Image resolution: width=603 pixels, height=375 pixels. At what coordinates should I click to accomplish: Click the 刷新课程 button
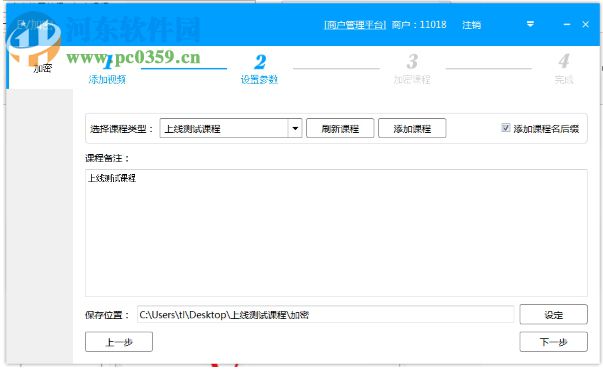(340, 128)
